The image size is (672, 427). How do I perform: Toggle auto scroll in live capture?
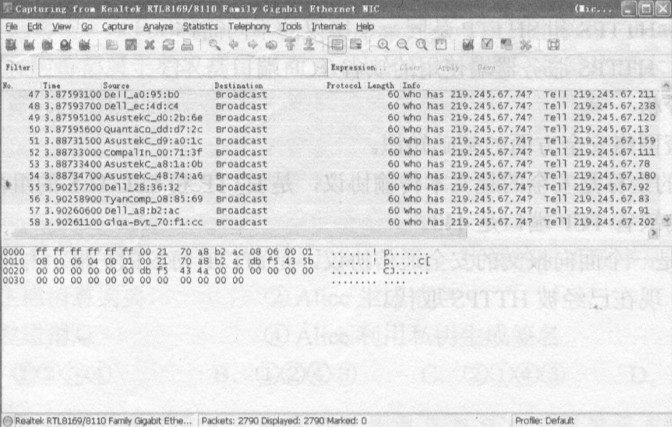(355, 45)
